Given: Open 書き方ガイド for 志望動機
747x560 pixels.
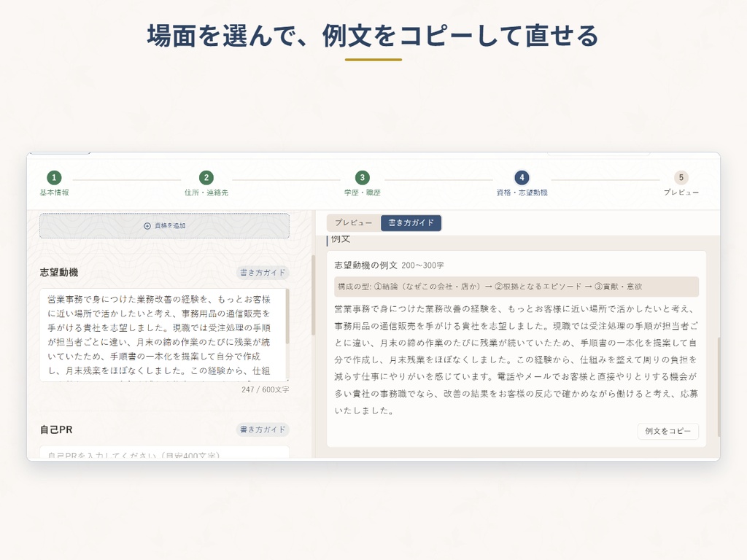Looking at the screenshot, I should tap(263, 273).
